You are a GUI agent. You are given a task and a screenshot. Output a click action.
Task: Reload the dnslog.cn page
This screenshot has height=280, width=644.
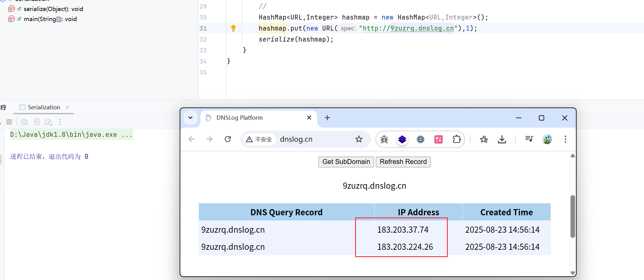[228, 139]
